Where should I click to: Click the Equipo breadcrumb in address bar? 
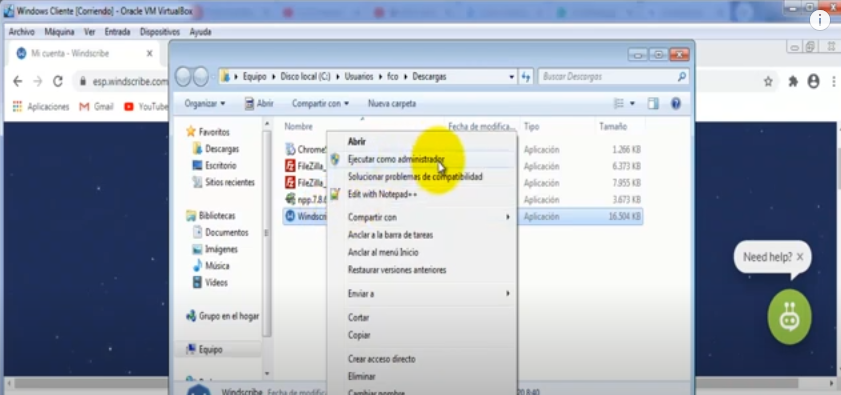(x=254, y=77)
